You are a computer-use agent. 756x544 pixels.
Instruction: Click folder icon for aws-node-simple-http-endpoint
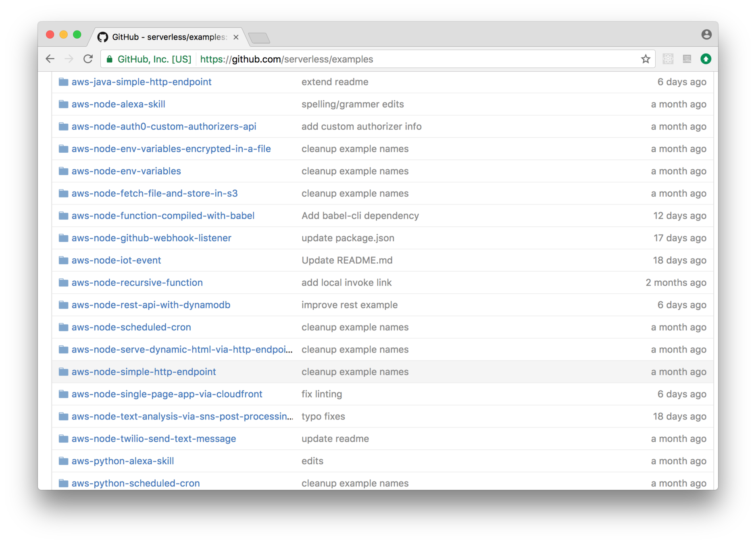[63, 372]
